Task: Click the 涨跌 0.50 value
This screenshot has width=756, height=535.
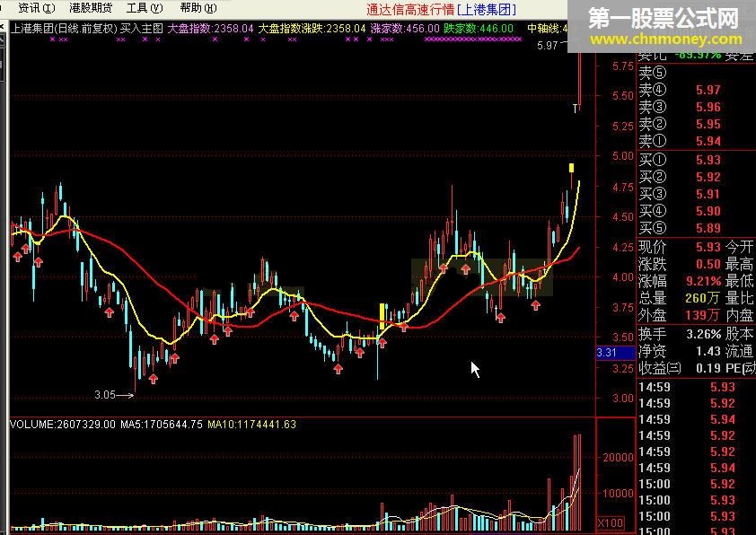Action: 708,264
